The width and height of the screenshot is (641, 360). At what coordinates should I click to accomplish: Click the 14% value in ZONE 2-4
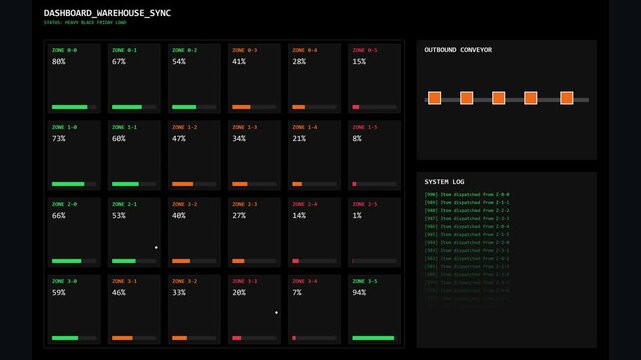click(x=299, y=215)
